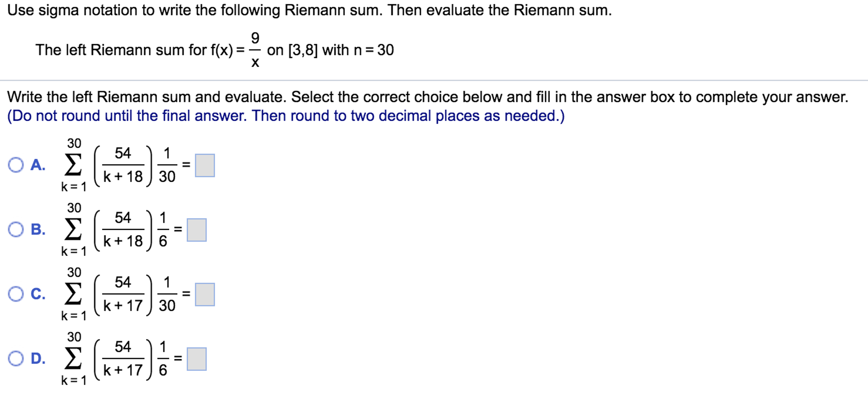The width and height of the screenshot is (868, 406).
Task: Click the bold 'A.' choice label
Action: 38,165
